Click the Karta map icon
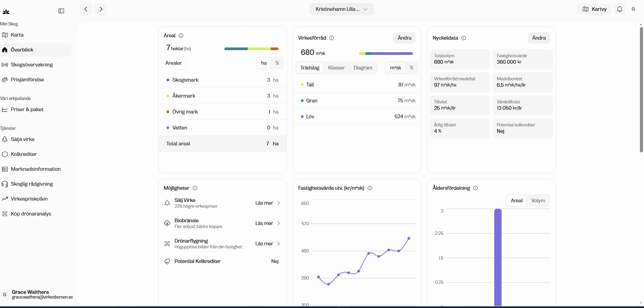The width and height of the screenshot is (644, 308). 5,35
